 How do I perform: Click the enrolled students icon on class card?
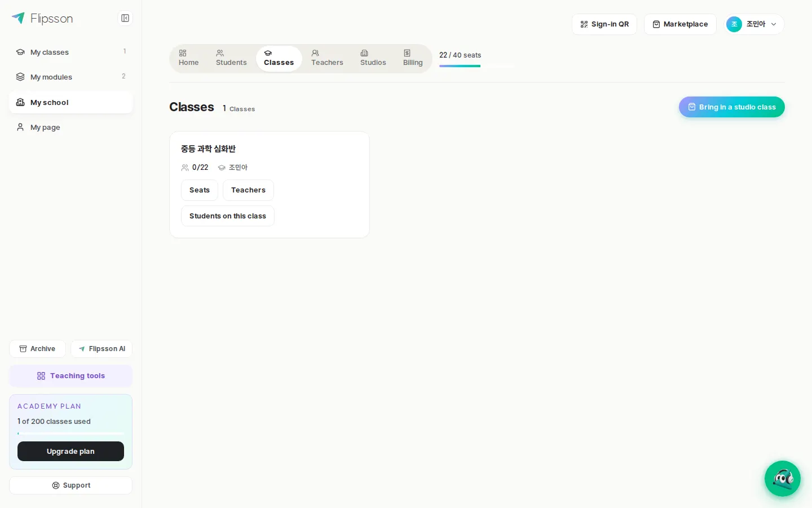coord(185,168)
